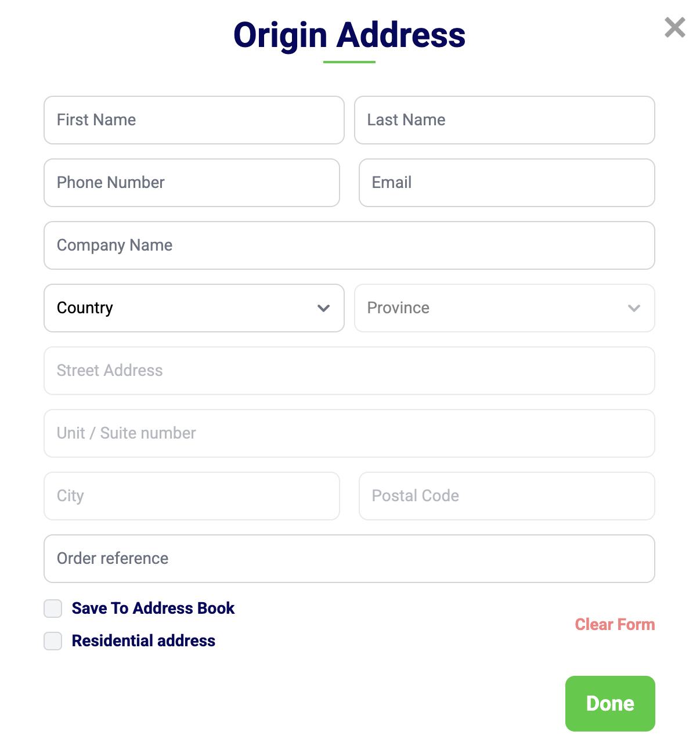Focus the Postal Code field
The width and height of the screenshot is (700, 753).
[x=507, y=496]
